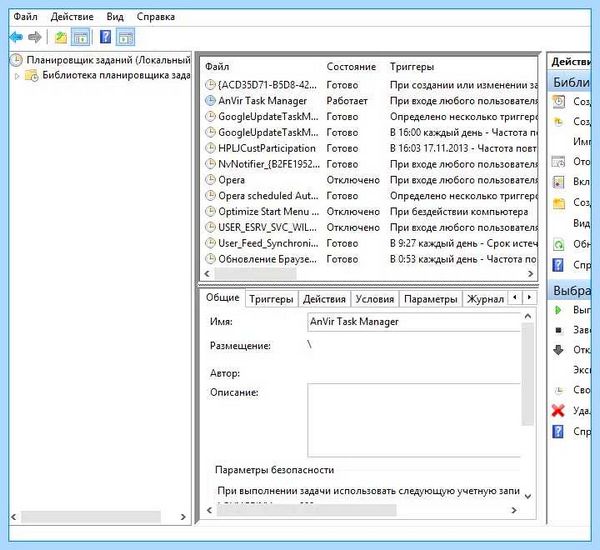
Task: Select Библиотека планировщика заданий tree item
Action: coord(116,75)
